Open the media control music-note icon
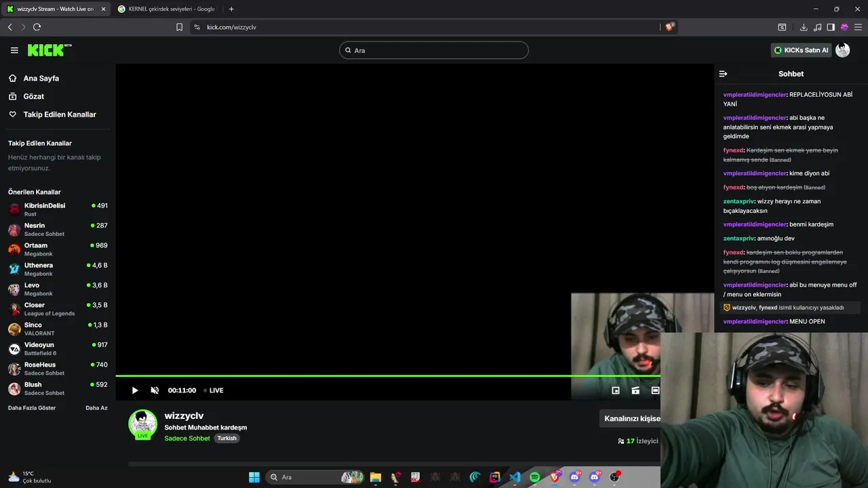 (x=817, y=27)
